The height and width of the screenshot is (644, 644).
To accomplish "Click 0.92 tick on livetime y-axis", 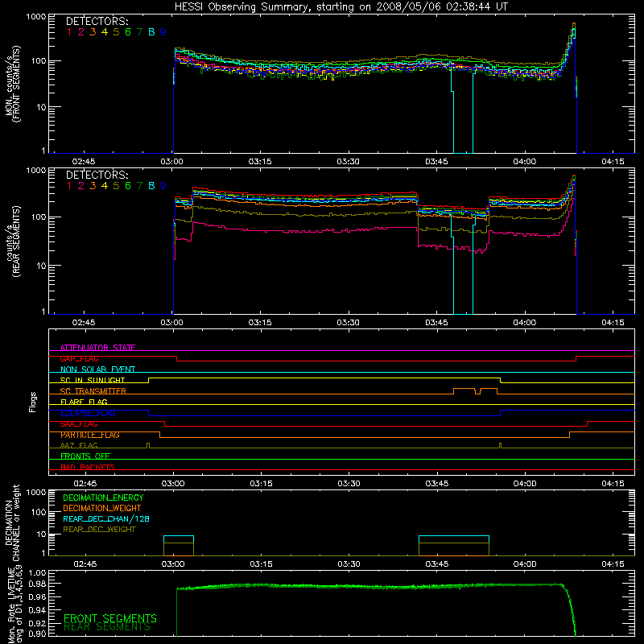I will [x=37, y=623].
